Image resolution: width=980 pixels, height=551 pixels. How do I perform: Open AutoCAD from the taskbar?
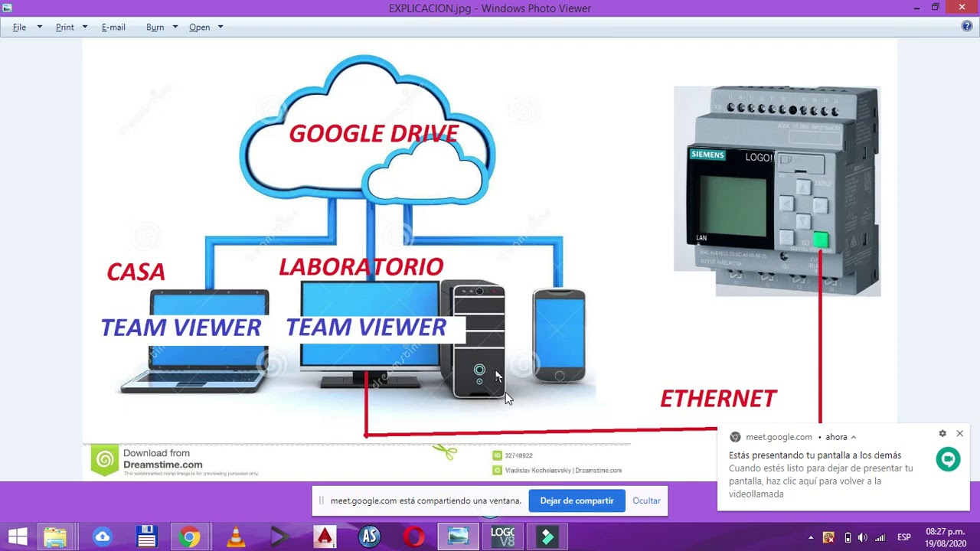click(x=325, y=536)
